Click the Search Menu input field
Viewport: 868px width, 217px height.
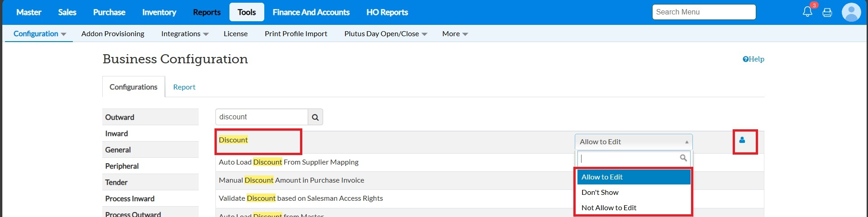704,12
